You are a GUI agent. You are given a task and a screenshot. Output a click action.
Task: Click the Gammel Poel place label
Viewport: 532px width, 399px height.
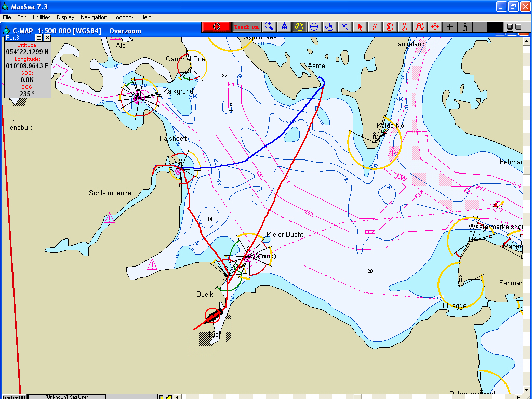click(x=186, y=59)
